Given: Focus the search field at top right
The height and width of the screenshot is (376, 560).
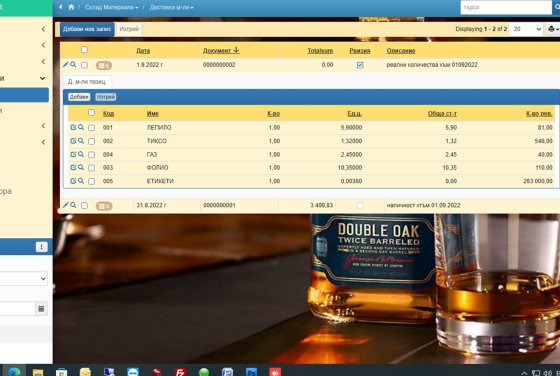Looking at the screenshot, I should tap(506, 7).
